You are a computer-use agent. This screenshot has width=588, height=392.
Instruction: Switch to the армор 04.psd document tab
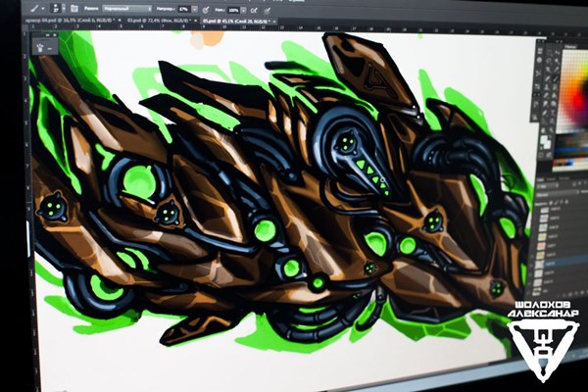click(x=71, y=21)
